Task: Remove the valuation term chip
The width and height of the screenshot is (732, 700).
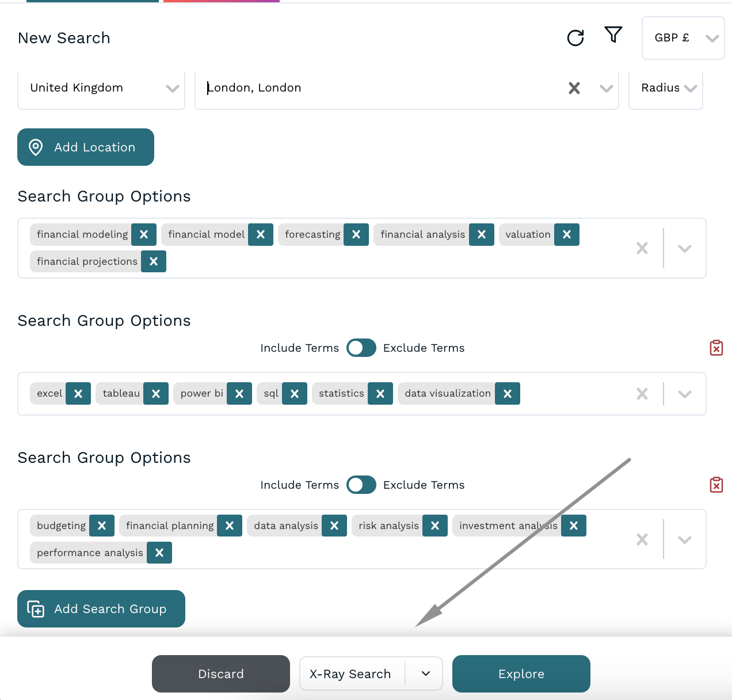Action: (566, 234)
